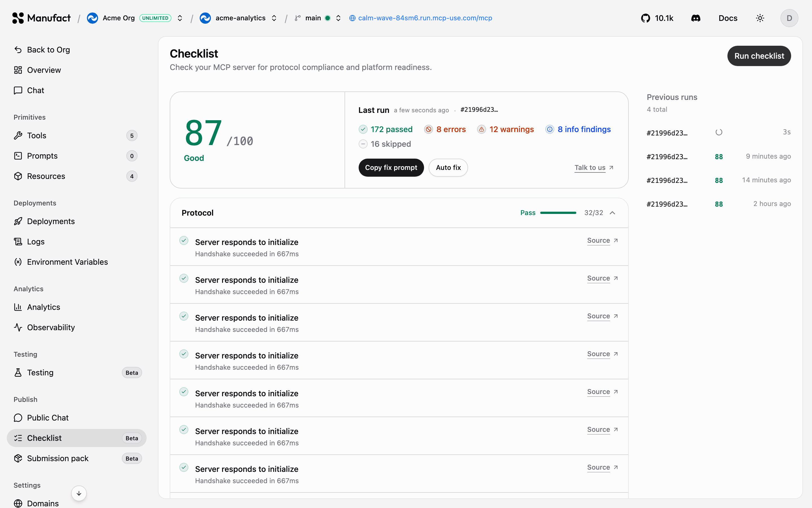Open the acme-analytics project switcher chevrons
The width and height of the screenshot is (812, 508).
point(274,18)
